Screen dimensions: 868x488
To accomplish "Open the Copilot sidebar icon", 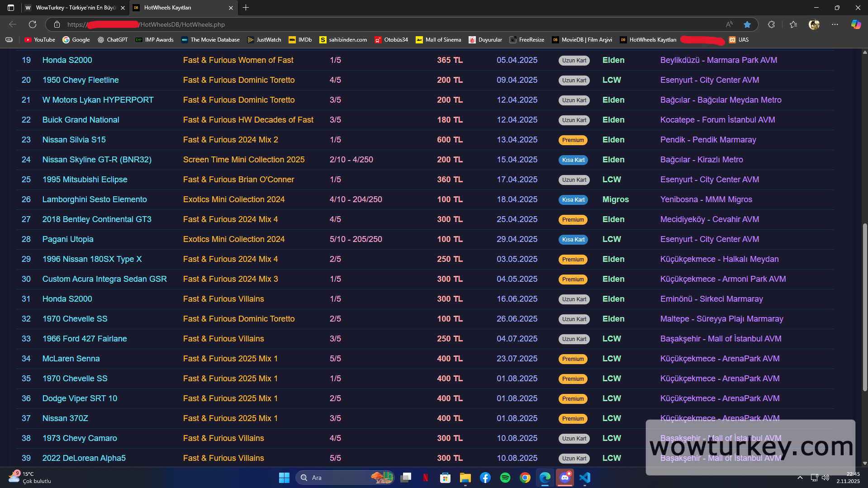I will tap(855, 24).
